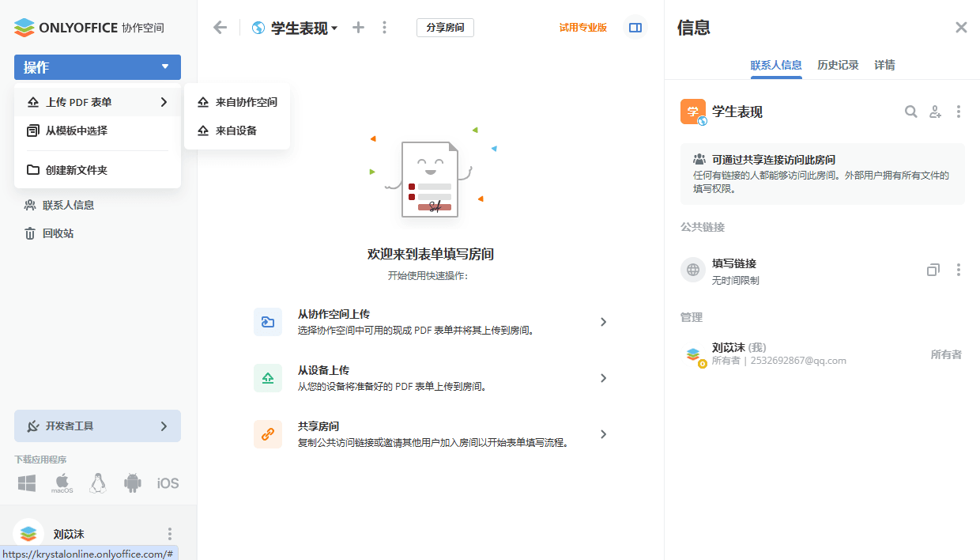This screenshot has height=560, width=980.
Task: Switch to the 详情 tab
Action: click(x=884, y=66)
